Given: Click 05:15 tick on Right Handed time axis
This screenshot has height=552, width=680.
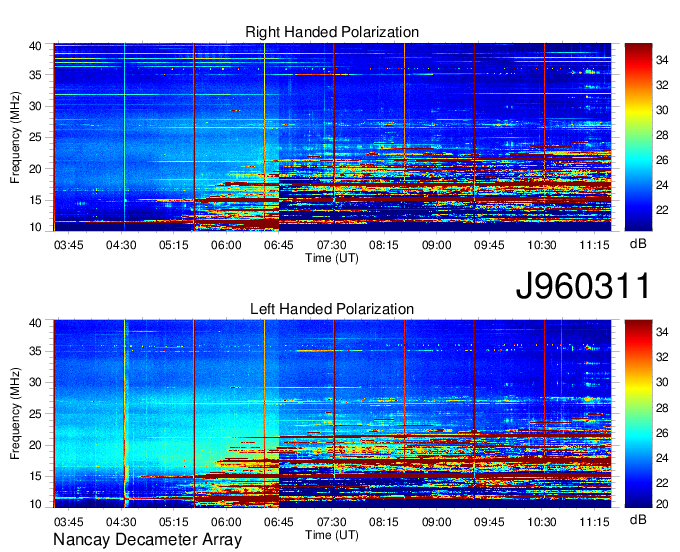Looking at the screenshot, I should [x=173, y=245].
